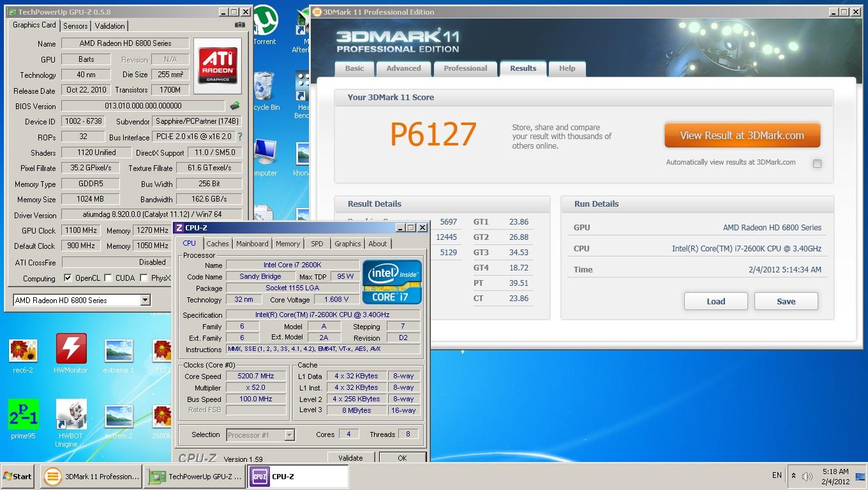Image resolution: width=868 pixels, height=490 pixels.
Task: Click the GPU-Z screenshot camera icon
Action: (x=240, y=25)
